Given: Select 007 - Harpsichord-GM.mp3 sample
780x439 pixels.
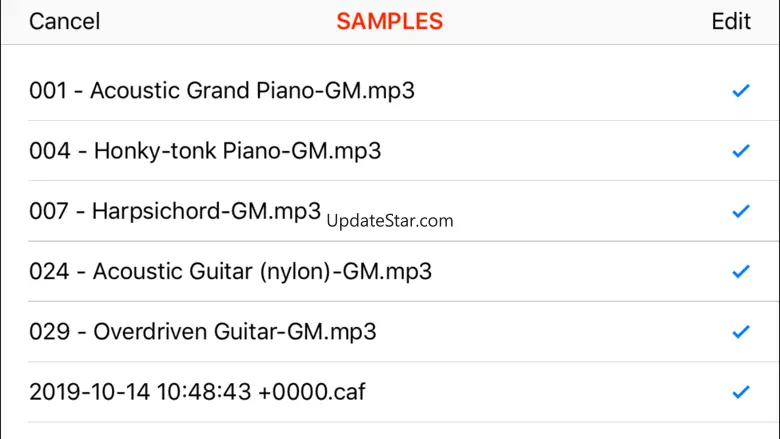Looking at the screenshot, I should point(175,211).
